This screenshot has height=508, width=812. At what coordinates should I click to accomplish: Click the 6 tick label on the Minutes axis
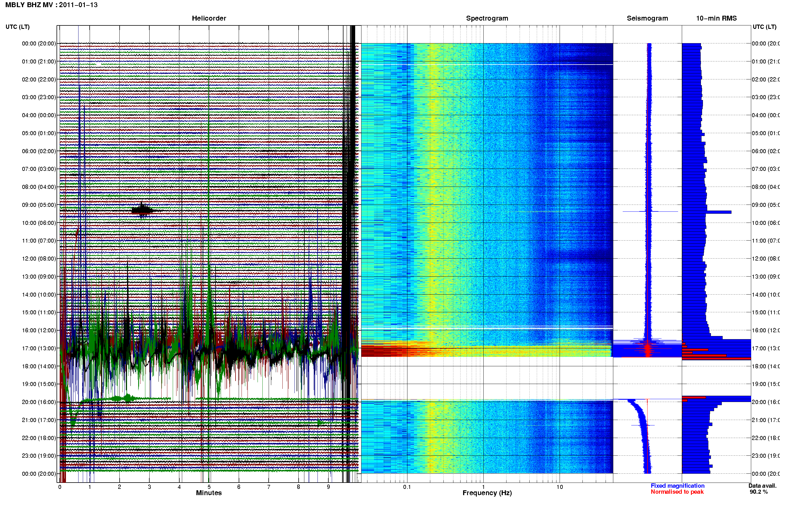(239, 487)
